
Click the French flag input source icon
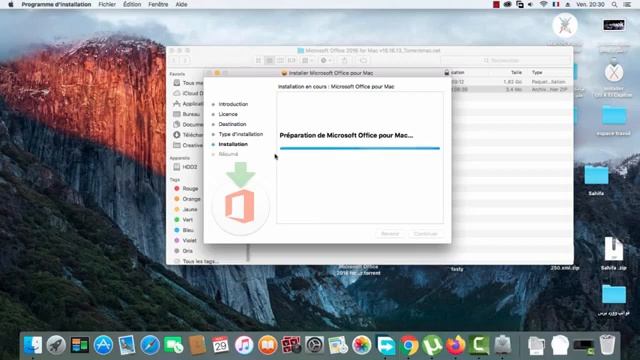[x=556, y=4]
